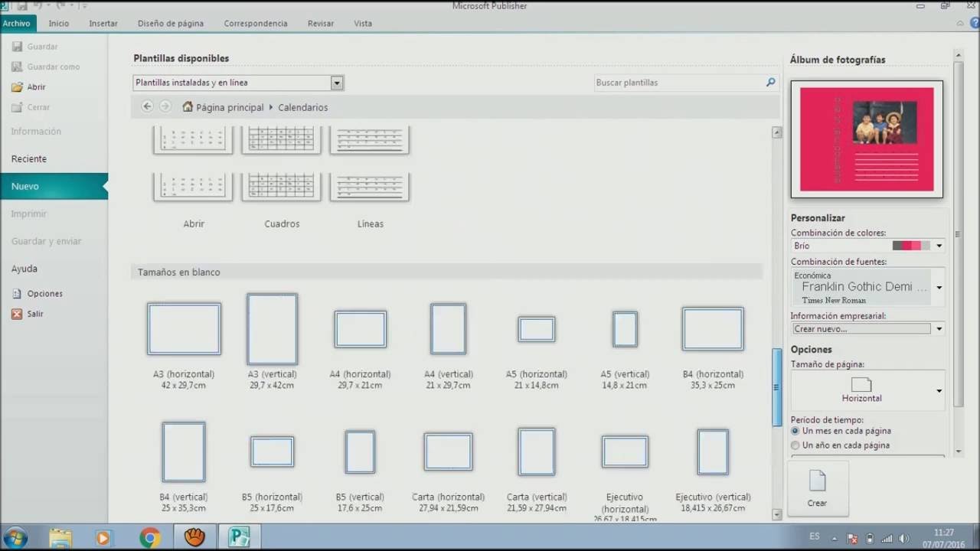Open the Archivo tab
The image size is (980, 551).
click(x=16, y=24)
